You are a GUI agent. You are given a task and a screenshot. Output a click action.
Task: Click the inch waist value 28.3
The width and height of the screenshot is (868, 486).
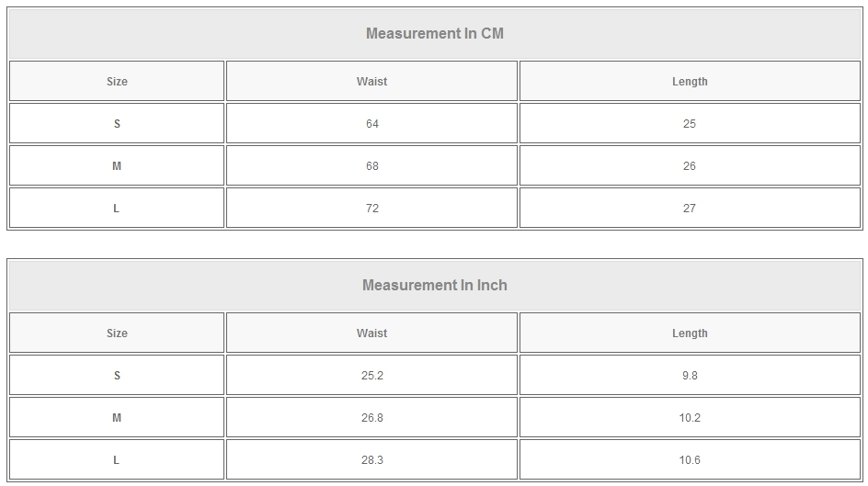point(371,460)
